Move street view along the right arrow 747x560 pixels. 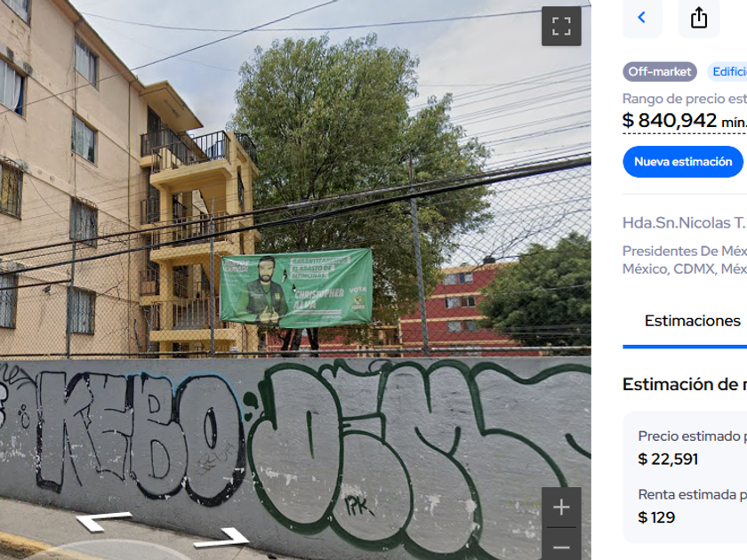click(223, 538)
